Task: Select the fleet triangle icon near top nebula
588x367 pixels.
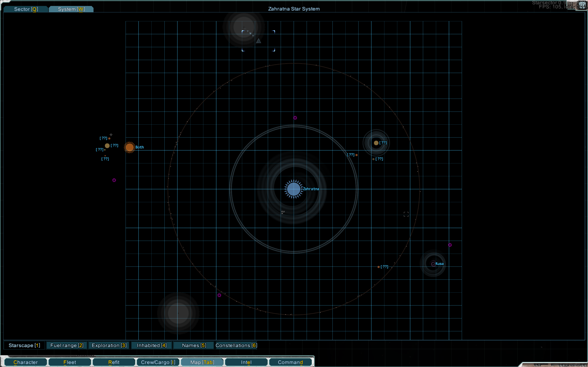Action: click(258, 41)
